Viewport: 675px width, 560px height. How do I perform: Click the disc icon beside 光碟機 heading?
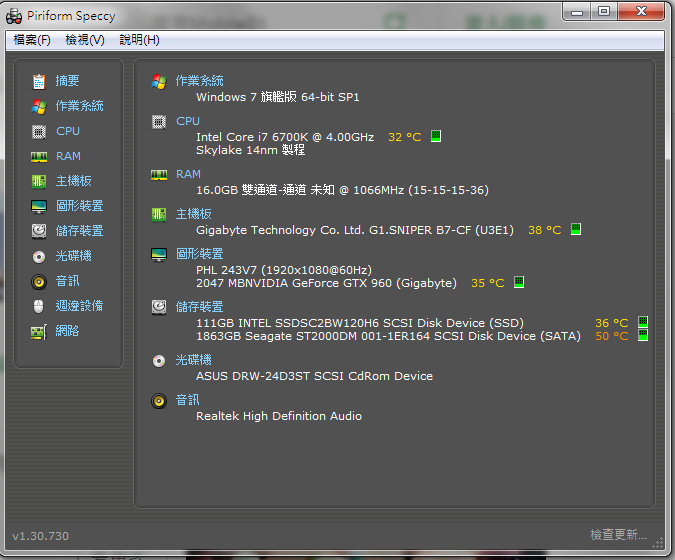pyautogui.click(x=159, y=361)
